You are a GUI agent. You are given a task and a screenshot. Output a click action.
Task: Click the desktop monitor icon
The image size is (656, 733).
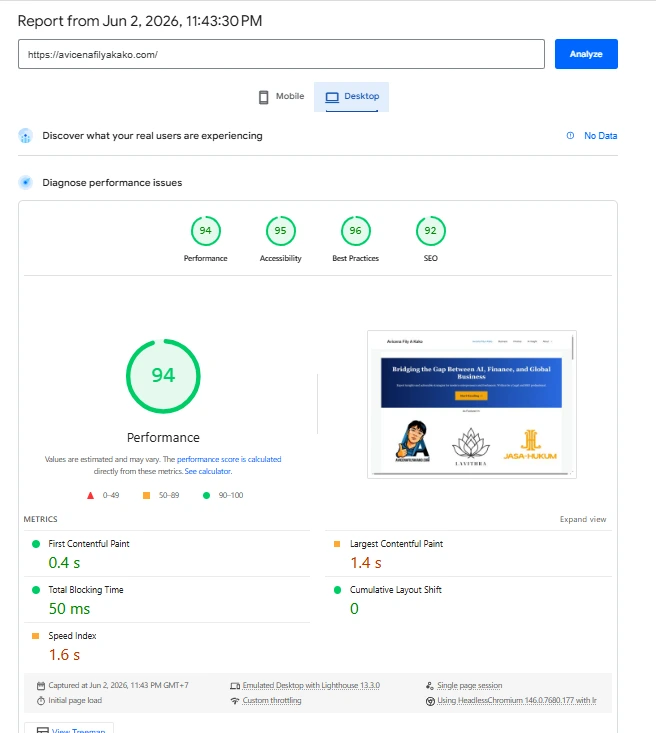point(332,97)
